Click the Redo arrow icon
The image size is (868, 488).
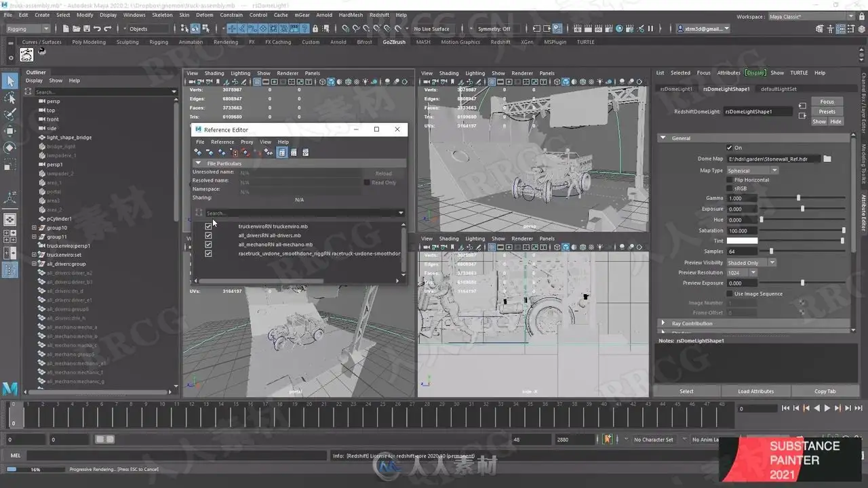[x=107, y=28]
